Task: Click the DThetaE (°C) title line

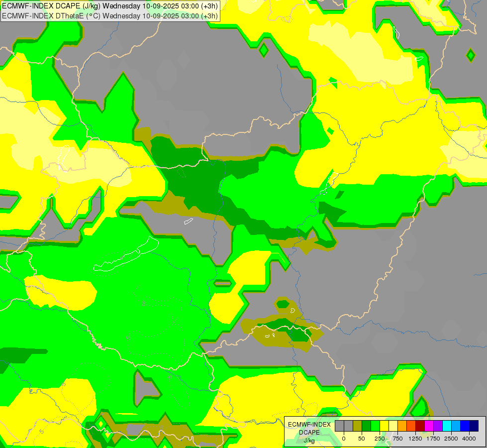Action: 109,16
